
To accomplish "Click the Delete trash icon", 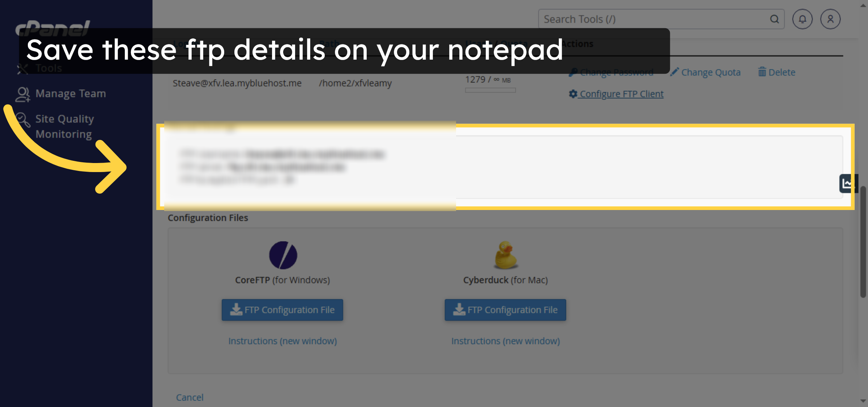I will (762, 72).
